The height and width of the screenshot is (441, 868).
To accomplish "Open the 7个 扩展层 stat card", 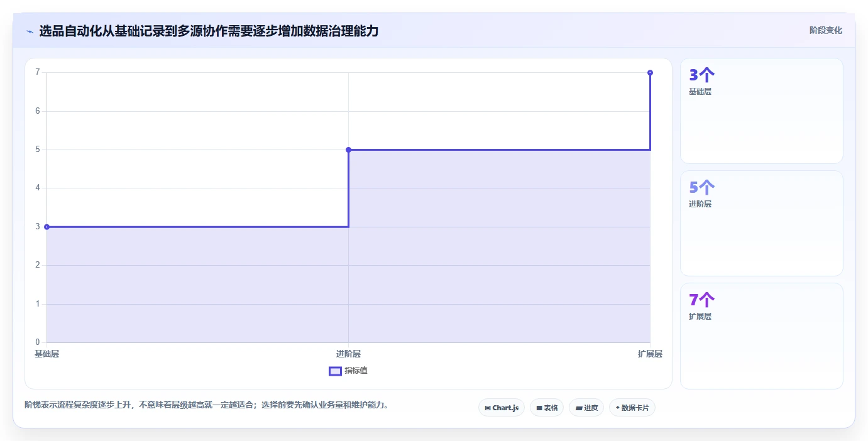I will tap(761, 336).
